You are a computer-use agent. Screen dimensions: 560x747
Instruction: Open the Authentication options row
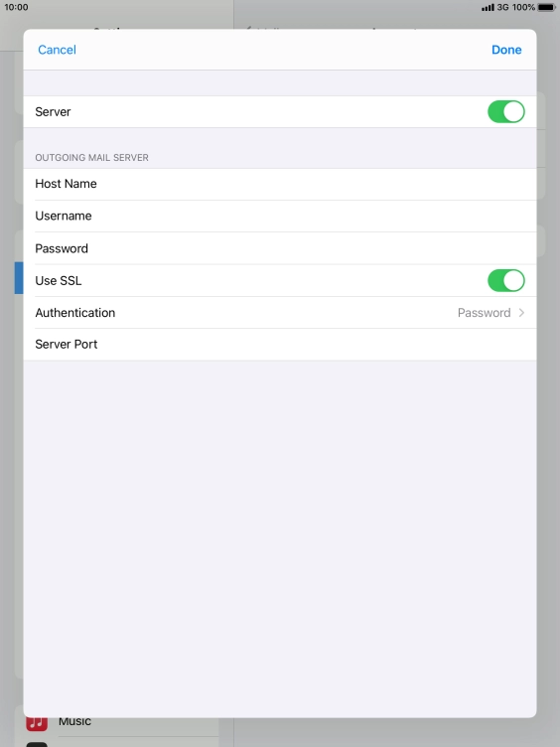click(x=280, y=313)
